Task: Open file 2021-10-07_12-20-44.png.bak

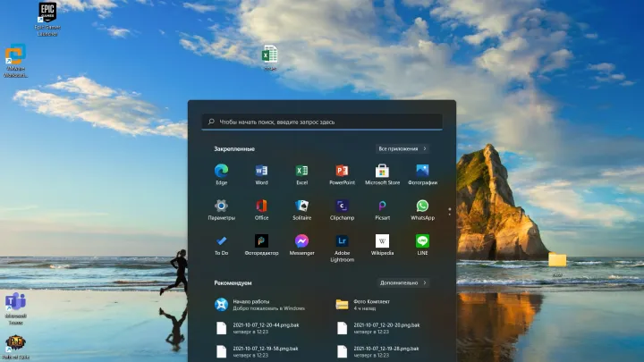Action: tap(259, 328)
